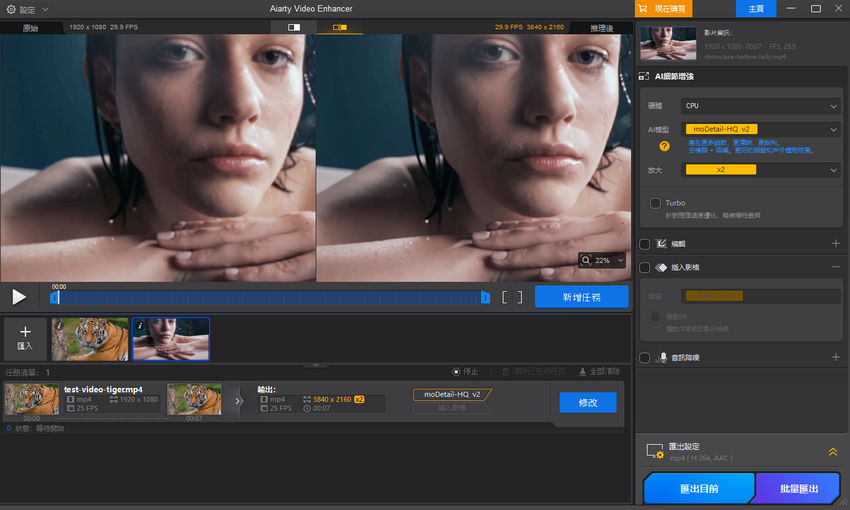Select the woman video thumbnail

[x=171, y=339]
